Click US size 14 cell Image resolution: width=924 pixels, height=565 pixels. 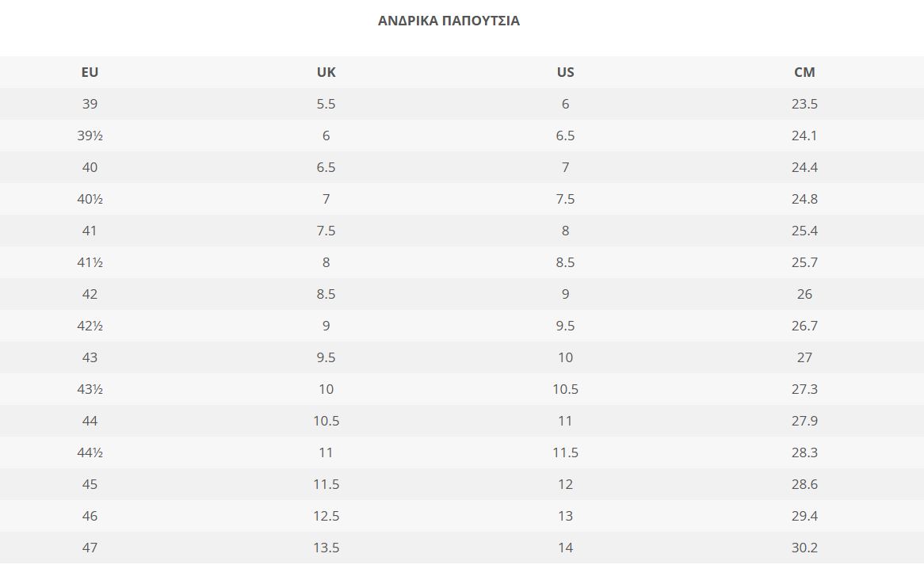click(x=565, y=548)
